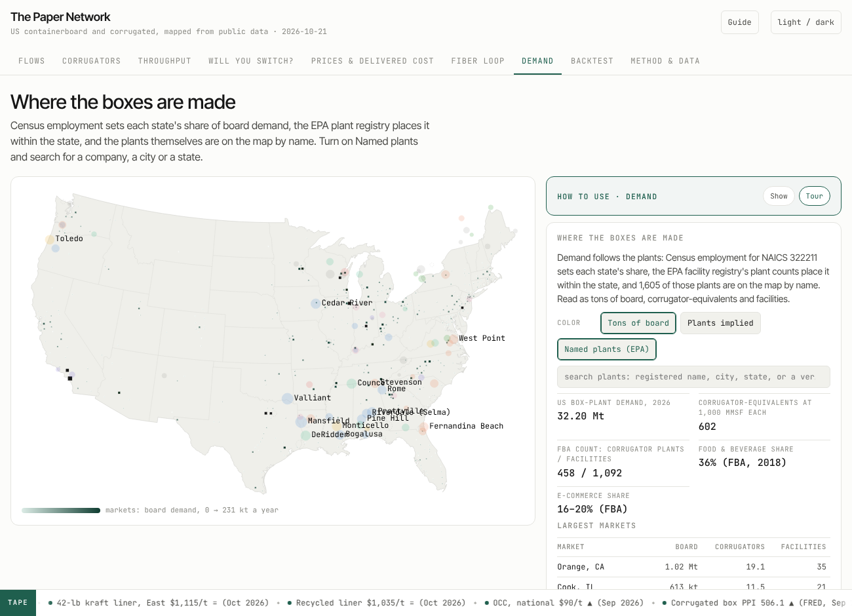Image resolution: width=852 pixels, height=616 pixels.
Task: Color the map by Tons of board
Action: click(638, 323)
